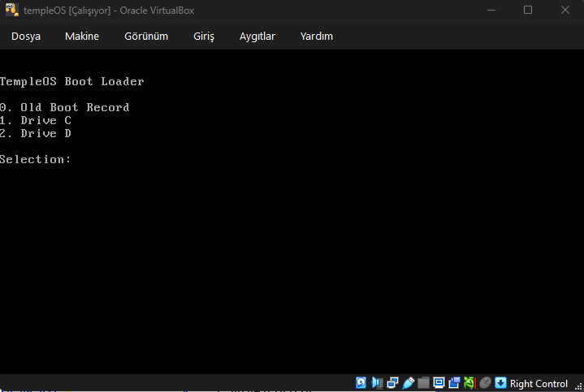
Task: Click the '2. Drive D' option text
Action: (36, 134)
